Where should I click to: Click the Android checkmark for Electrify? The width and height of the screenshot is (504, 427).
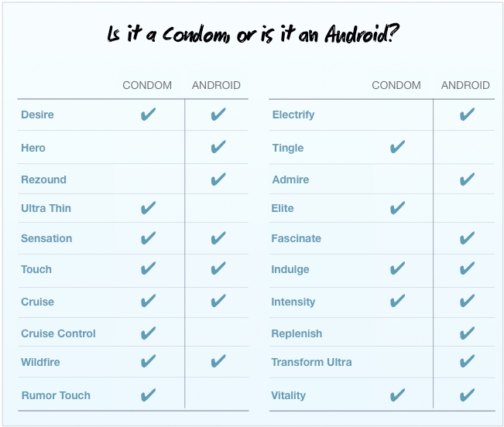(467, 114)
